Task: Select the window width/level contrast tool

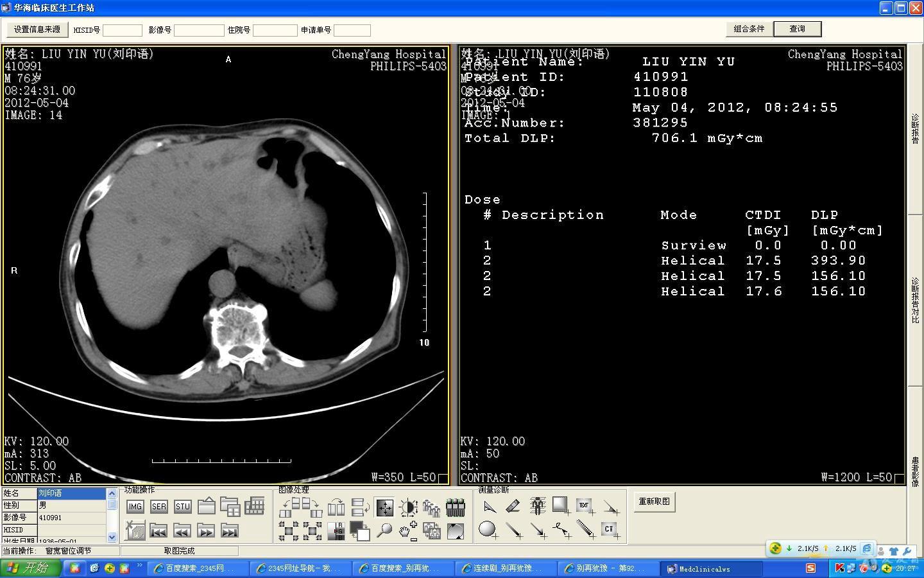Action: [408, 508]
